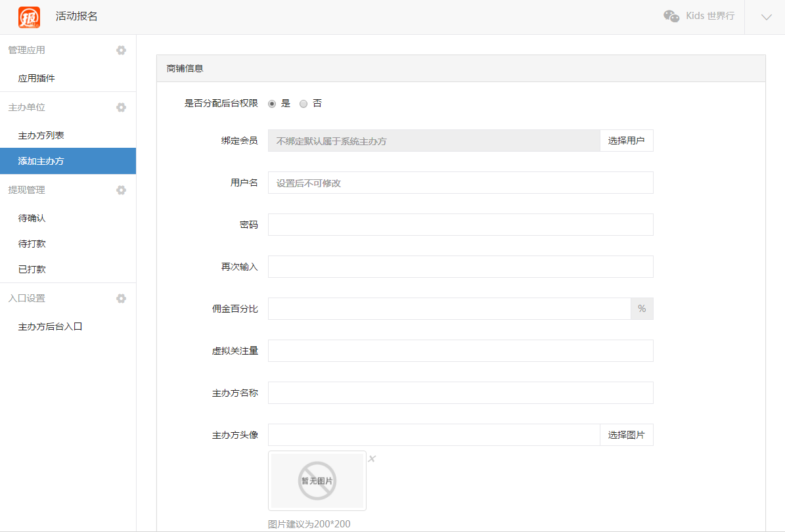Image resolution: width=785 pixels, height=532 pixels.
Task: Click the 选择用户 button
Action: (626, 141)
